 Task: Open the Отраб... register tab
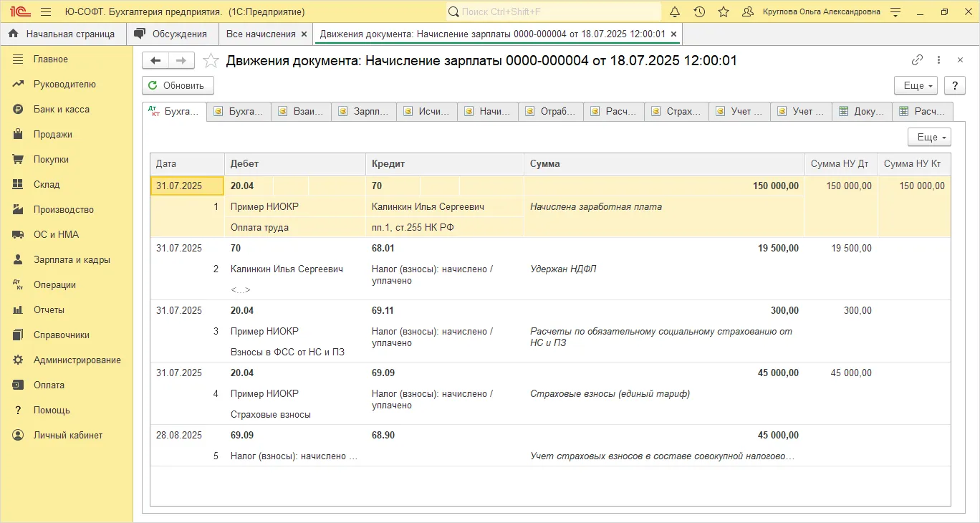[x=551, y=111]
